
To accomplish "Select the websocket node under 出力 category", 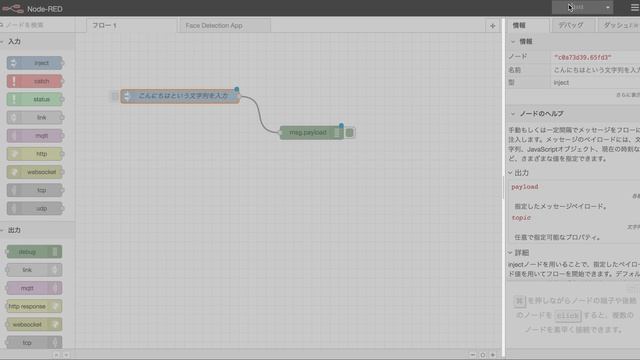I will [x=34, y=324].
